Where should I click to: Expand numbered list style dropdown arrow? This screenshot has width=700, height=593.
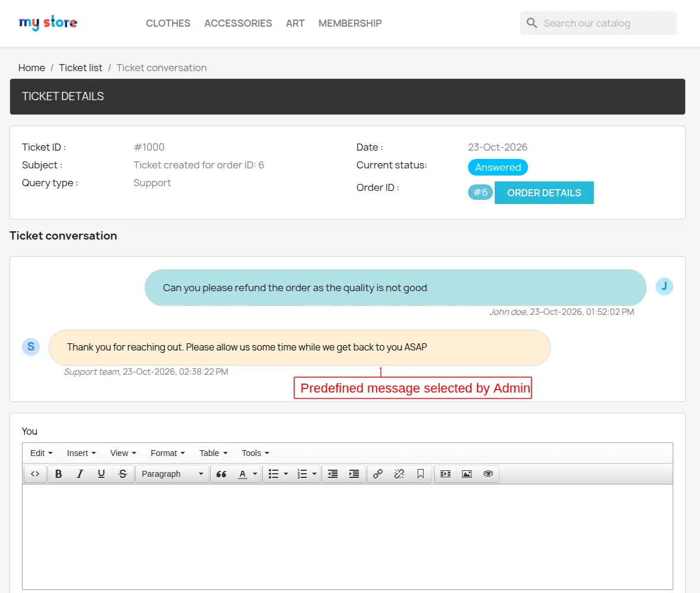315,474
